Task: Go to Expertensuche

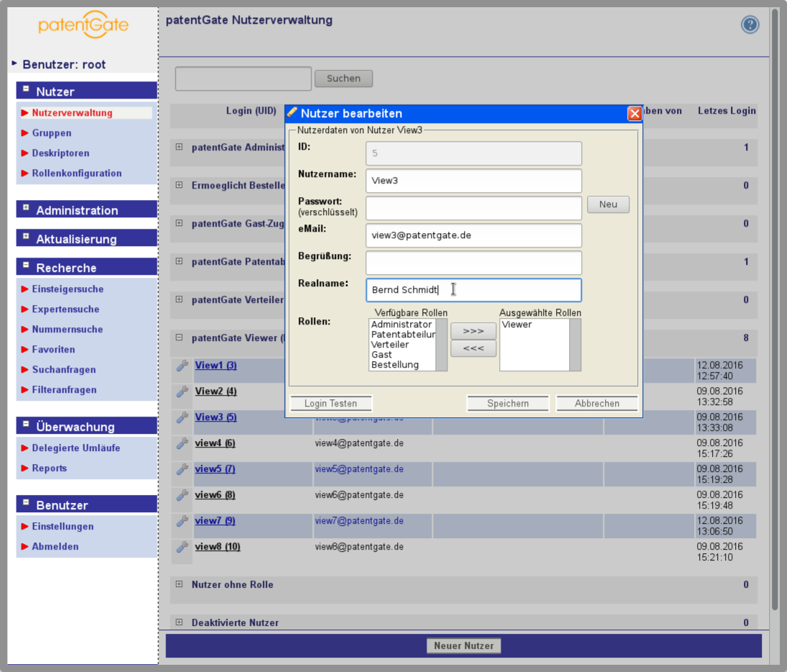Action: (65, 309)
